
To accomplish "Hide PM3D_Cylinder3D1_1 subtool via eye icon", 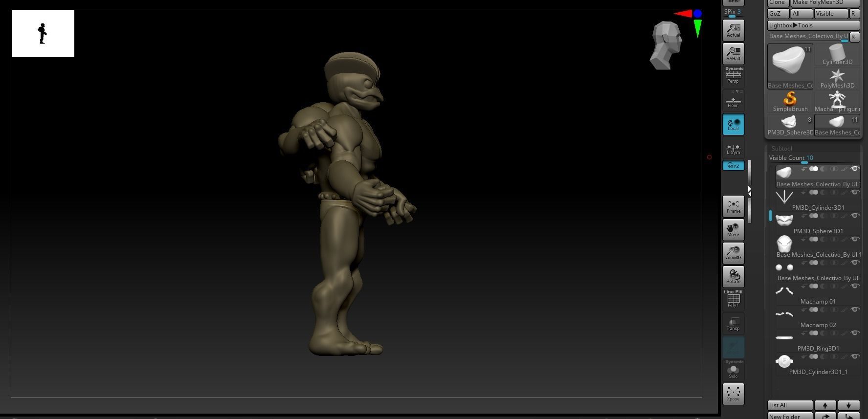I will [855, 356].
